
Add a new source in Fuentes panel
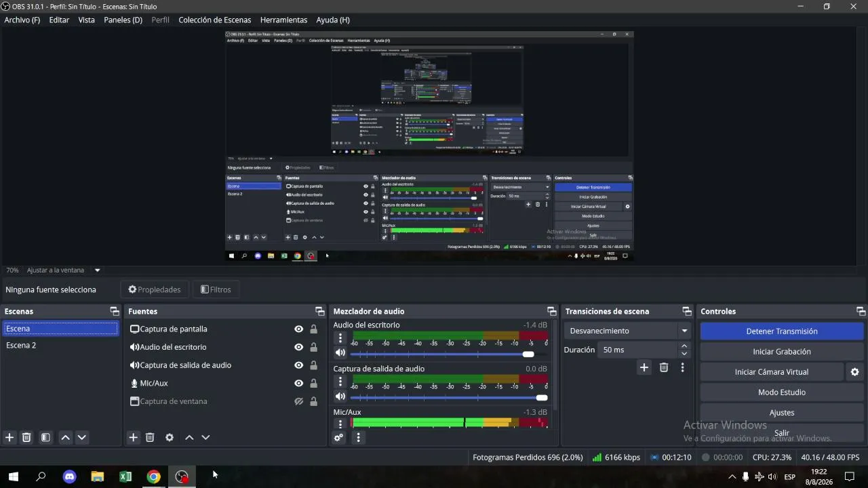[x=134, y=437]
